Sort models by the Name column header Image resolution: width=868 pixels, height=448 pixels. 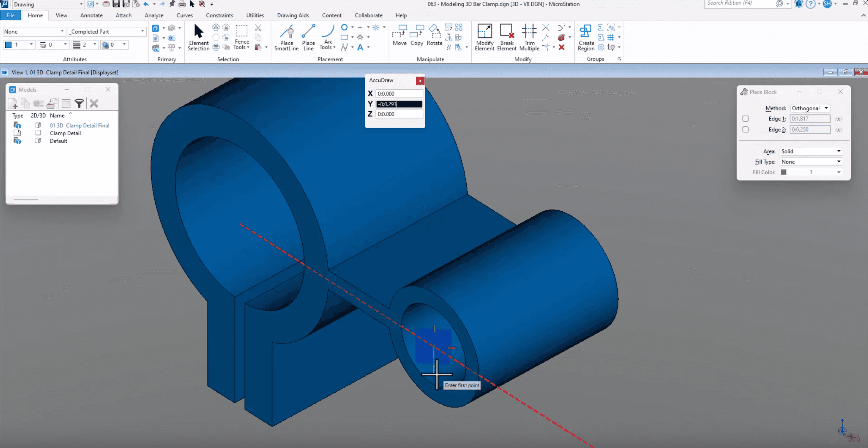pos(57,115)
